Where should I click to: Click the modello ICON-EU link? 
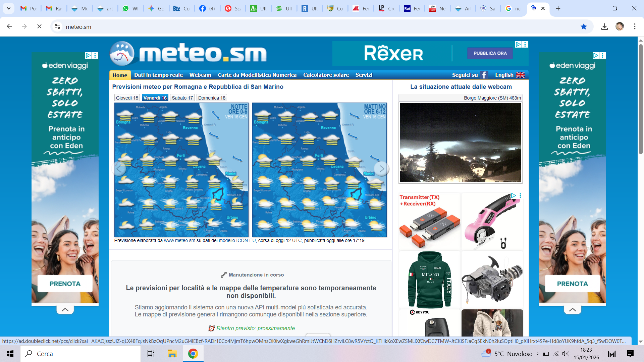pos(237,241)
